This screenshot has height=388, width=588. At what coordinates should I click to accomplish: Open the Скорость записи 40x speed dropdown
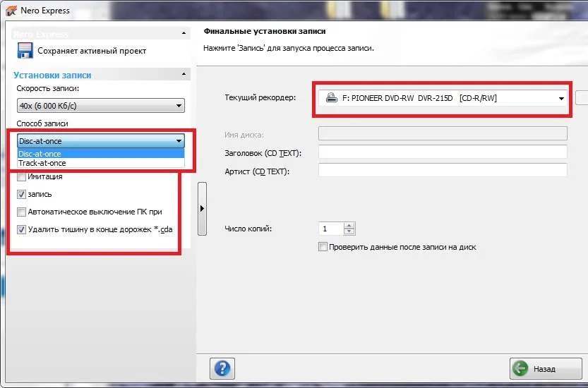coord(101,106)
